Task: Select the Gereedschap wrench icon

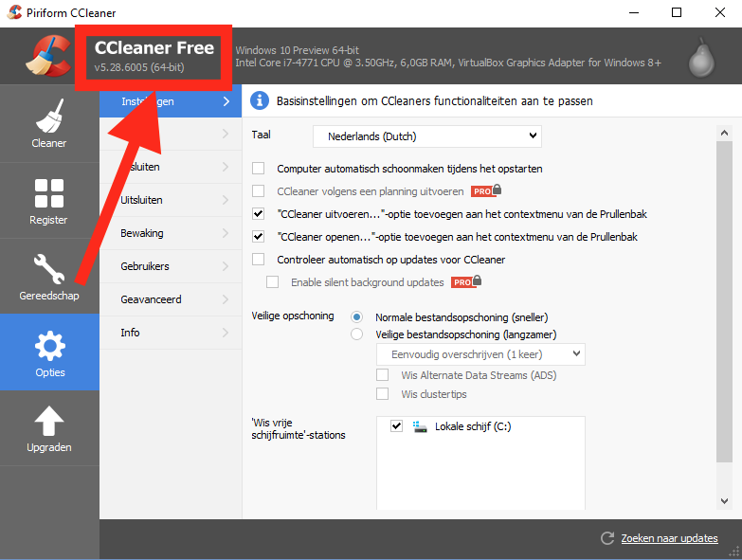Action: click(x=49, y=270)
